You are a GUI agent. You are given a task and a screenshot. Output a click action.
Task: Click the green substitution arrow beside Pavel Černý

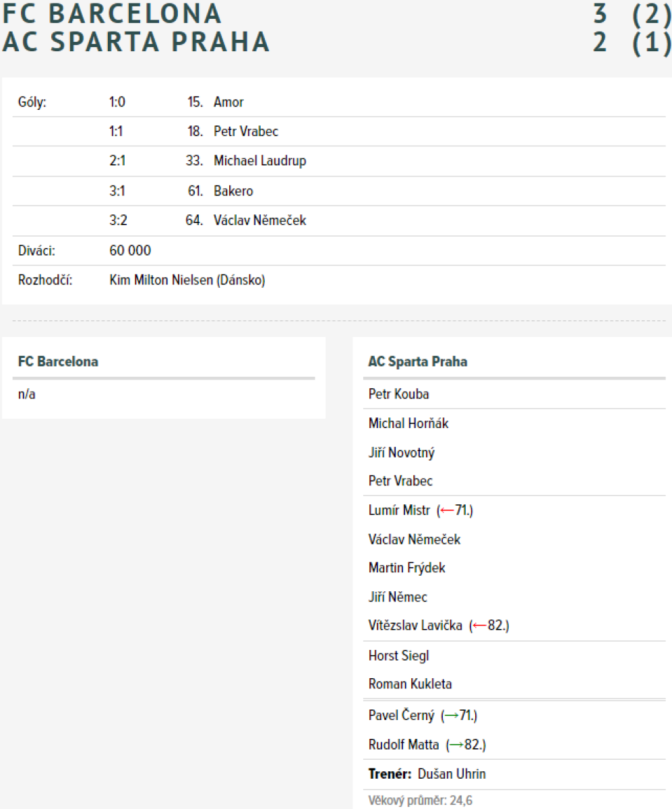[451, 715]
